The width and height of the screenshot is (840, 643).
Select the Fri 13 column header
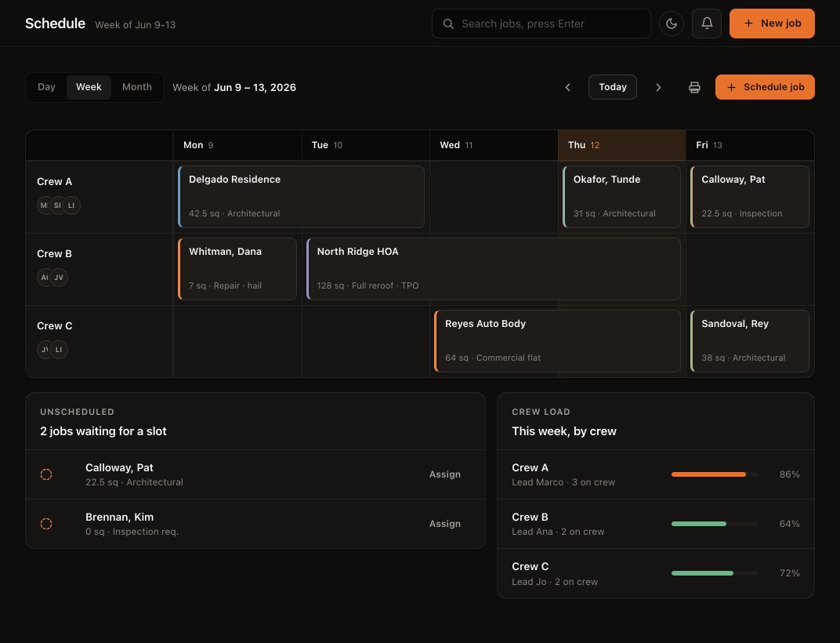pyautogui.click(x=750, y=145)
